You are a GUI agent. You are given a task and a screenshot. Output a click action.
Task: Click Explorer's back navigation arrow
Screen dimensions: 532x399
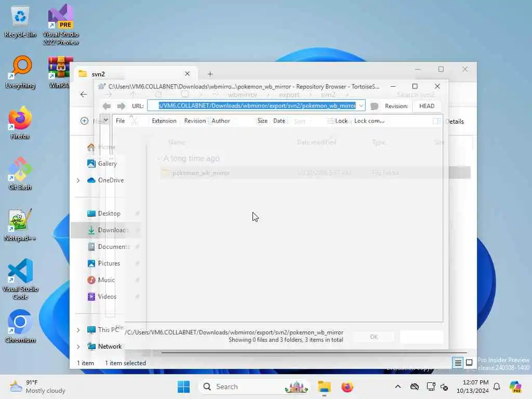point(84,95)
